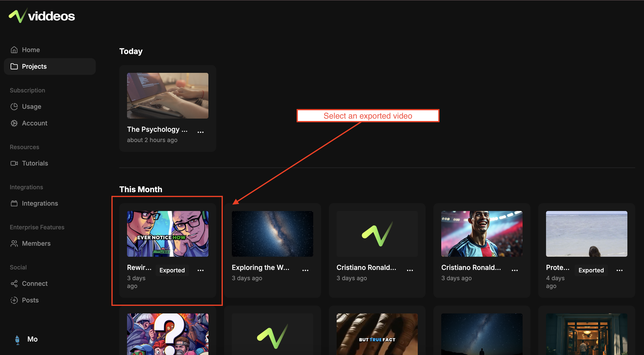Select Projects in the sidebar
644x355 pixels.
[x=50, y=66]
